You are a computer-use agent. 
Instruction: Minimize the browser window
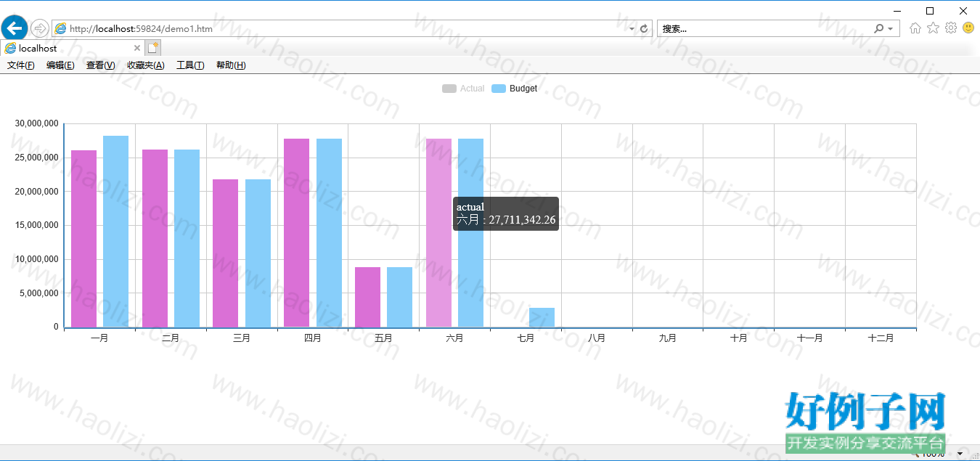tap(897, 10)
